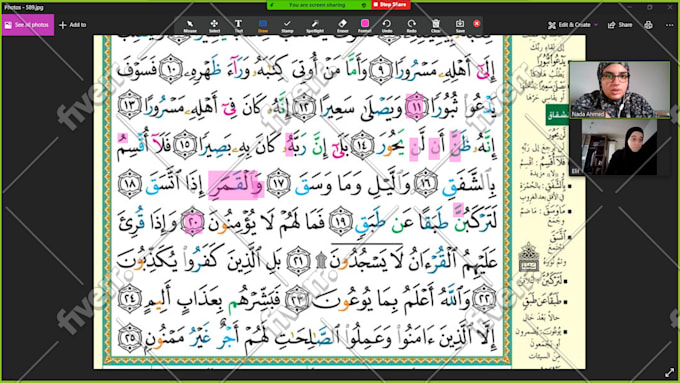680x383 pixels.
Task: Open See all photos
Action: pyautogui.click(x=28, y=25)
